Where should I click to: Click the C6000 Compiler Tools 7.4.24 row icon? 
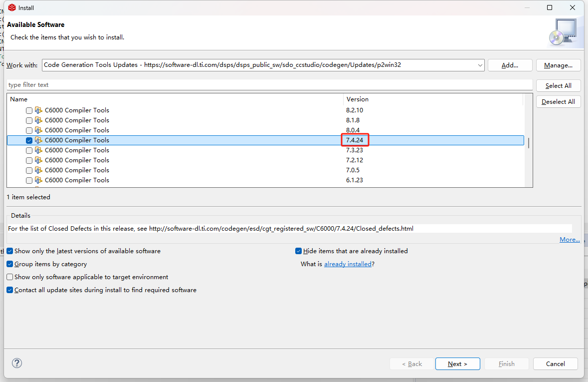tap(38, 140)
